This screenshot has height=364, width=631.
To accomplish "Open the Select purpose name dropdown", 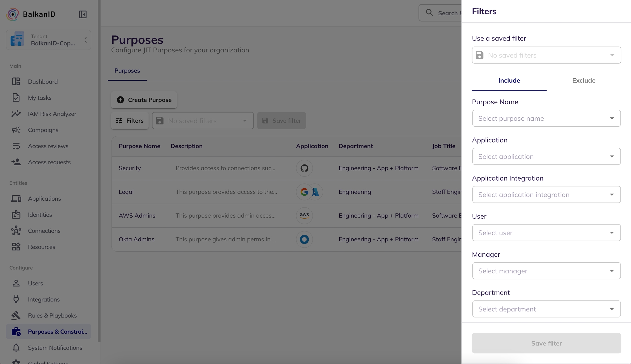I will click(546, 118).
